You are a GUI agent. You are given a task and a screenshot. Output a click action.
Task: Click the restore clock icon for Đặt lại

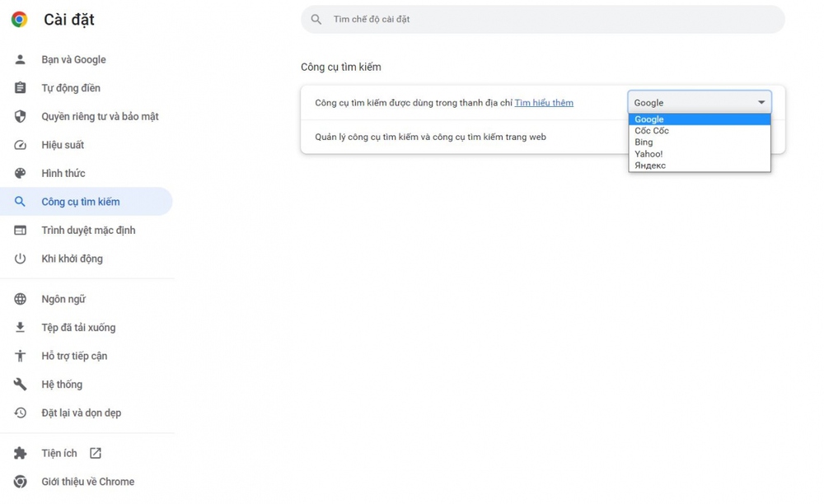point(20,413)
